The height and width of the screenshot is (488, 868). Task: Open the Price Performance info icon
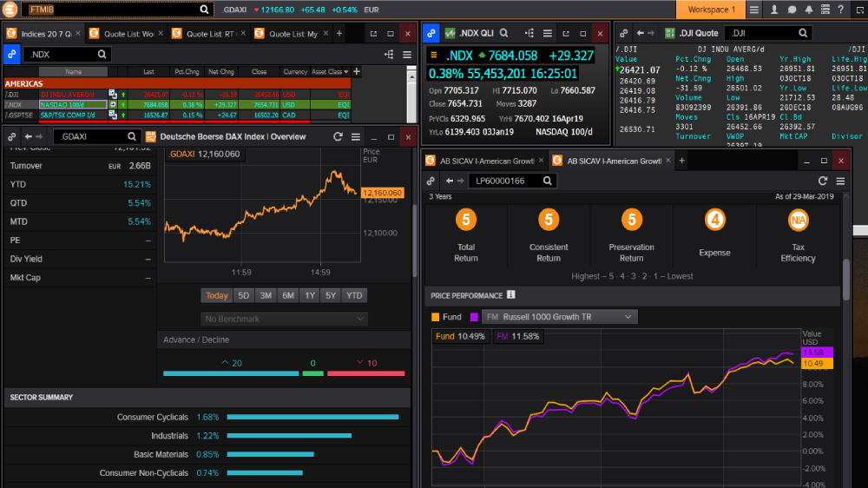[511, 294]
